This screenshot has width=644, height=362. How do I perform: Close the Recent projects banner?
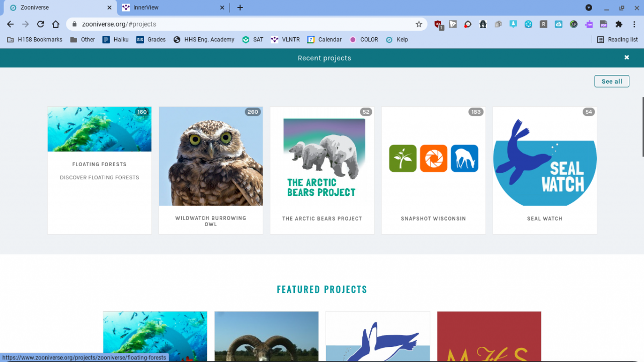click(627, 57)
